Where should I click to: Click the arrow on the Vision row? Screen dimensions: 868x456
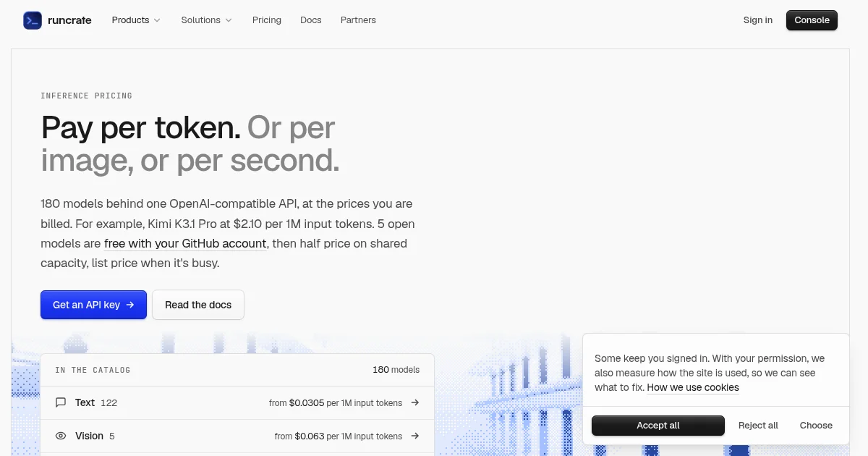[415, 436]
